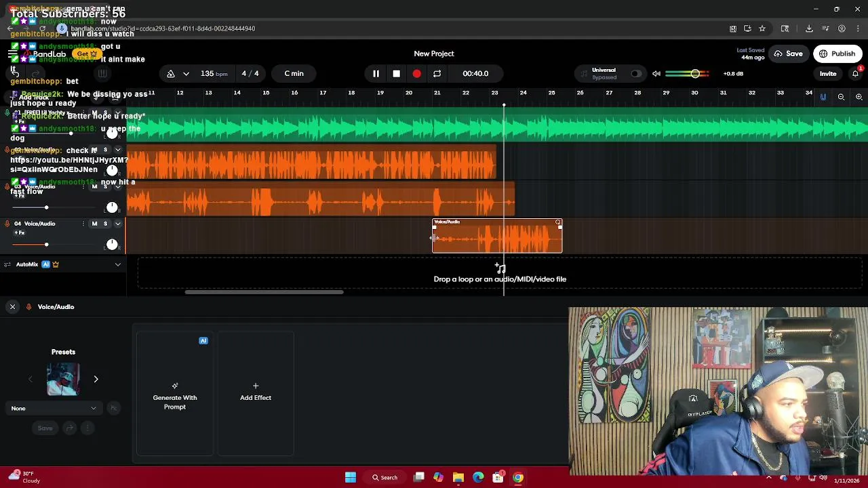Screen dimensions: 868x488
Task: Mute master output speaker icon
Action: (x=656, y=73)
